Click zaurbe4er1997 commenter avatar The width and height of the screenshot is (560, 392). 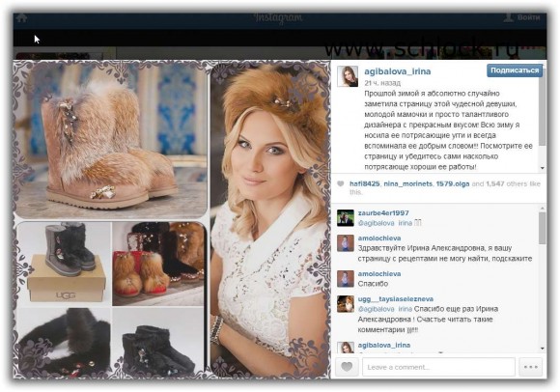(x=346, y=218)
